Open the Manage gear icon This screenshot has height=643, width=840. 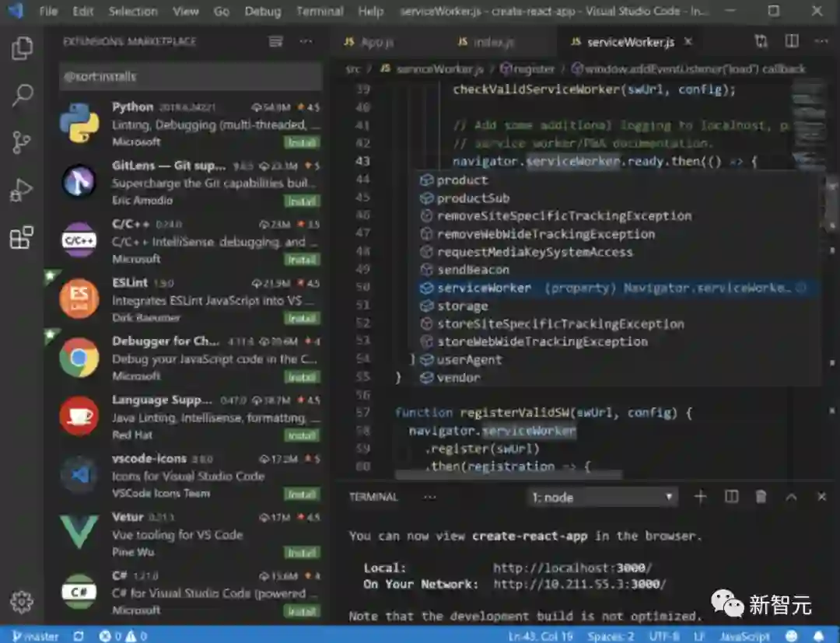[22, 602]
